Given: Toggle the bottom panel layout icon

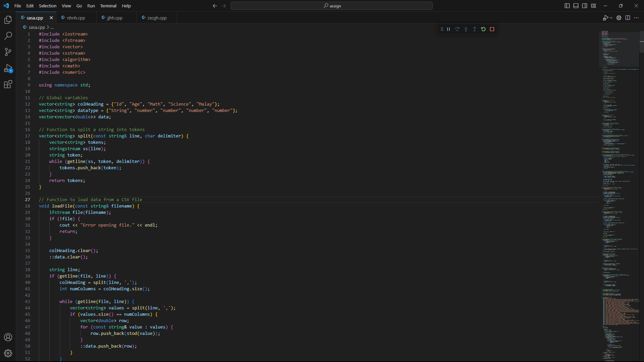Looking at the screenshot, I should pyautogui.click(x=576, y=6).
